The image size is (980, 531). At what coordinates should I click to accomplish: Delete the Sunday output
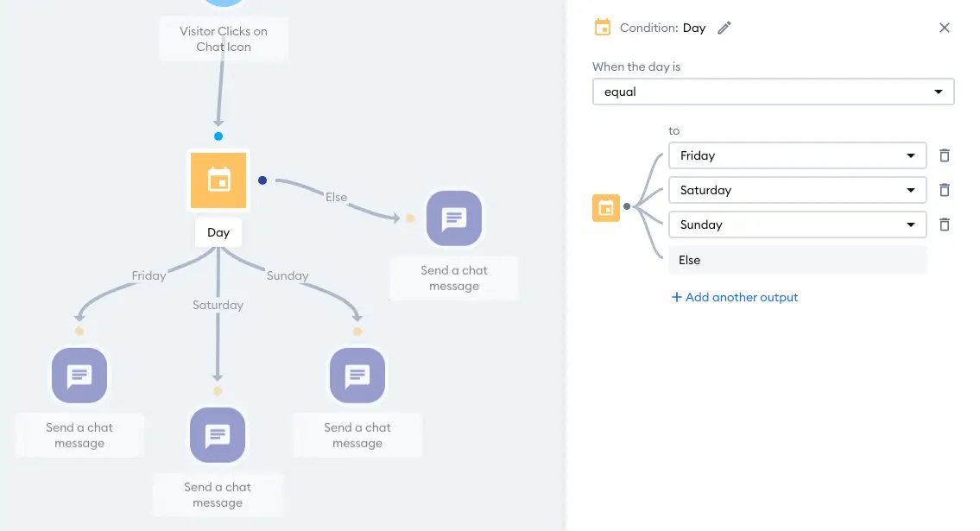pos(945,224)
